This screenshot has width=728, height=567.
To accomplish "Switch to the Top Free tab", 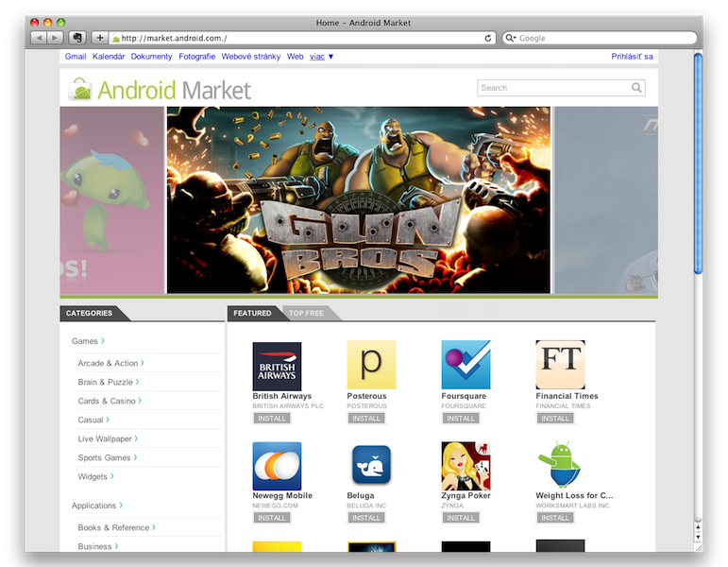I will (307, 313).
